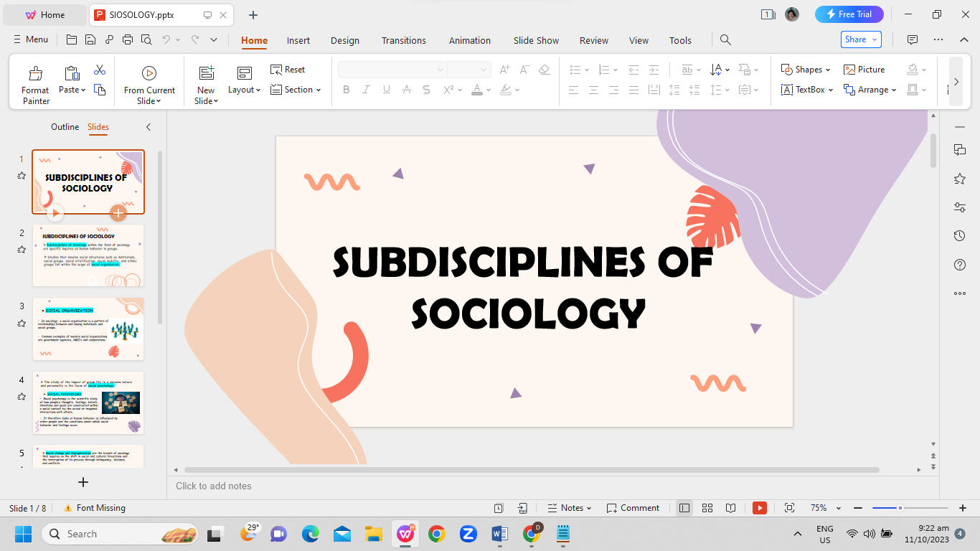Toggle the Notes pane in status bar
This screenshot has width=980, height=551.
(x=569, y=508)
